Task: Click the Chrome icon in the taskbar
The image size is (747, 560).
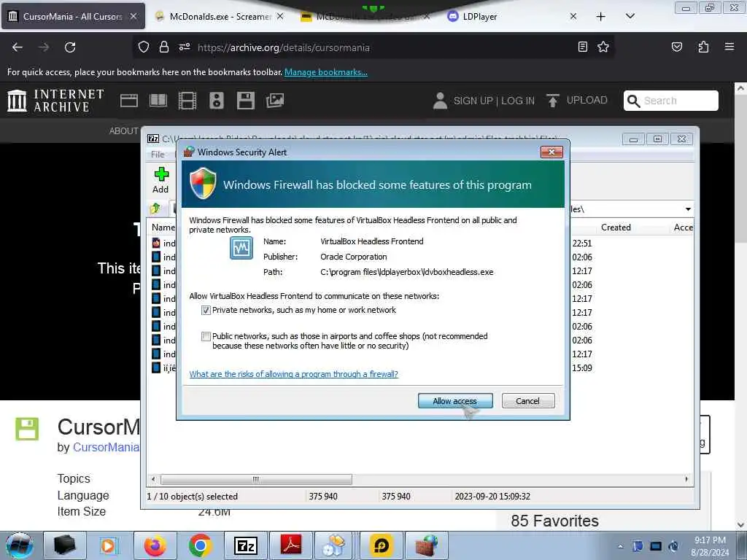Action: pyautogui.click(x=200, y=545)
